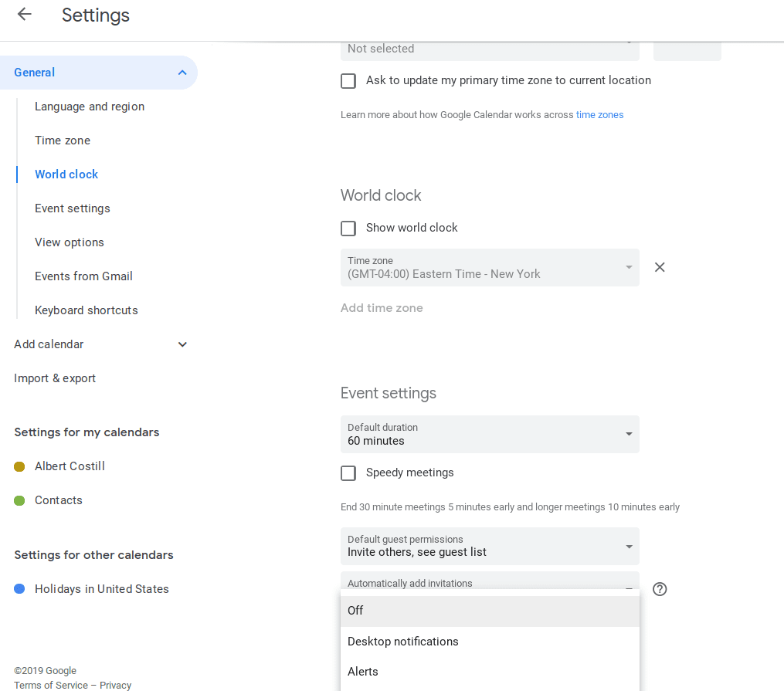Open the Default guest permissions dropdown

490,547
